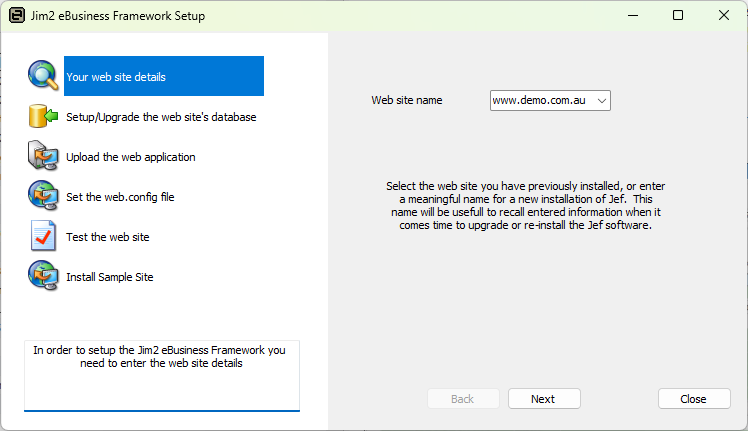Pick the 'Install Sample Site' step label
748x431 pixels.
pos(110,277)
